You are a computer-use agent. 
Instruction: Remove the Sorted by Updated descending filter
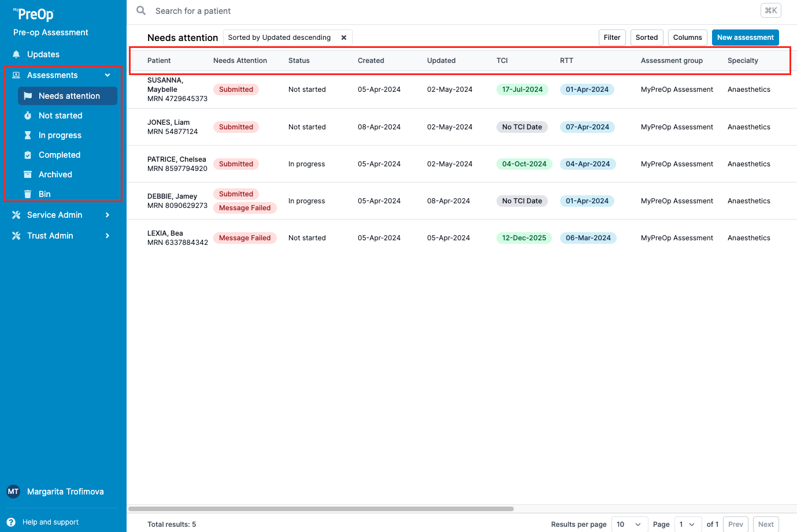pyautogui.click(x=344, y=38)
